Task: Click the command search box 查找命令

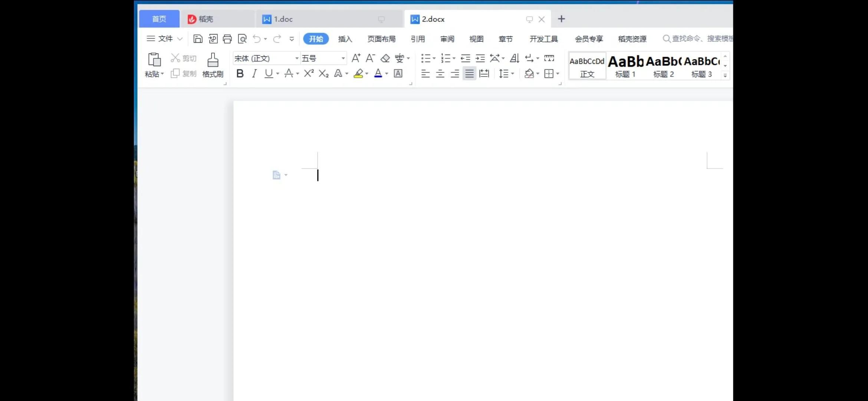Action: [698, 39]
